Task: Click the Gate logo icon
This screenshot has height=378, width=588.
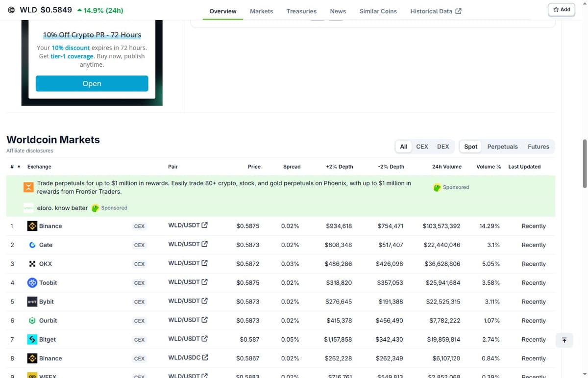Action: point(32,245)
